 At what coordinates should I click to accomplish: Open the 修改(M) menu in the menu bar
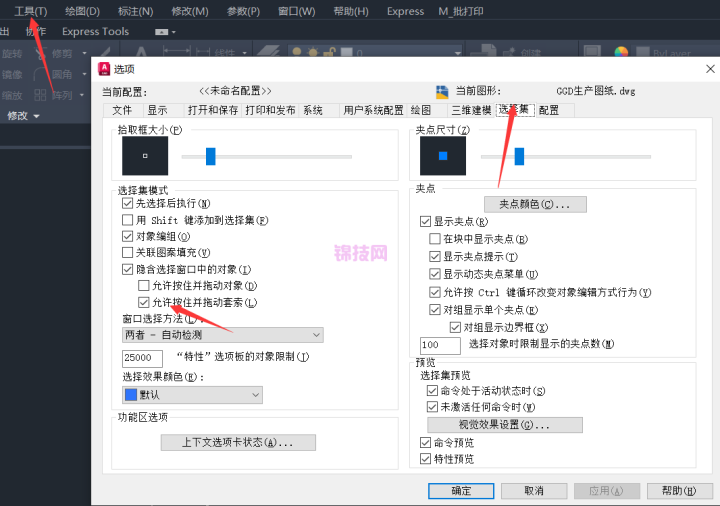coord(190,11)
